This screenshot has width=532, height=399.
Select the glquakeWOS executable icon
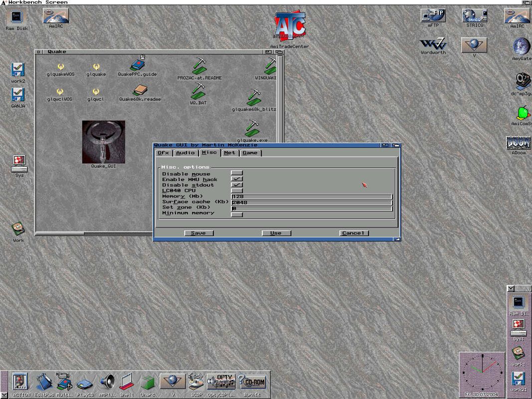pos(60,67)
